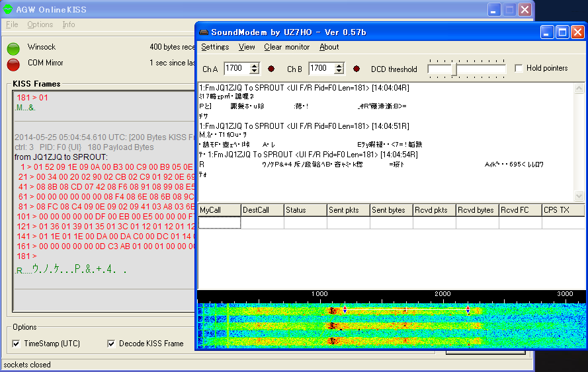Click the red COM Mirror status indicator
The image size is (588, 372).
(13, 65)
